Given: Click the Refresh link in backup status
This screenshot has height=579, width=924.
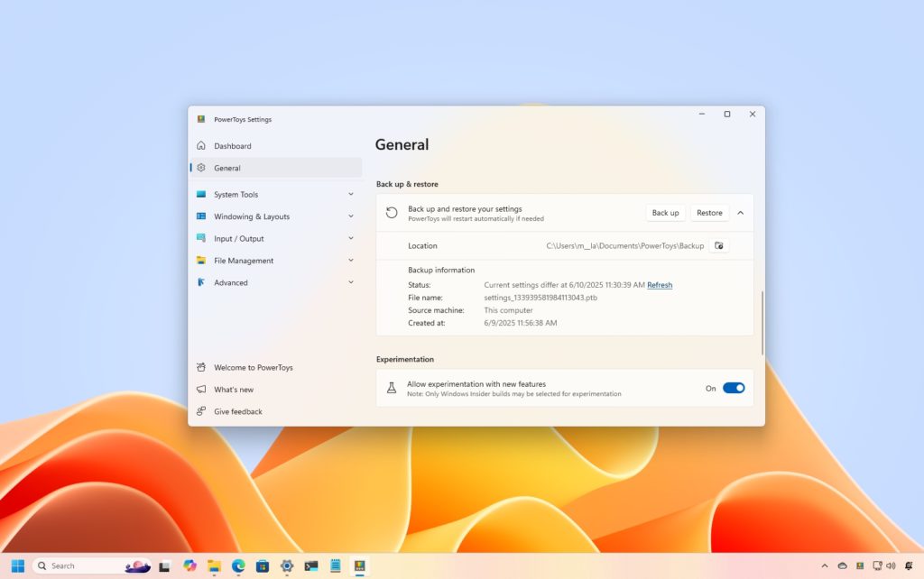Looking at the screenshot, I should 660,285.
